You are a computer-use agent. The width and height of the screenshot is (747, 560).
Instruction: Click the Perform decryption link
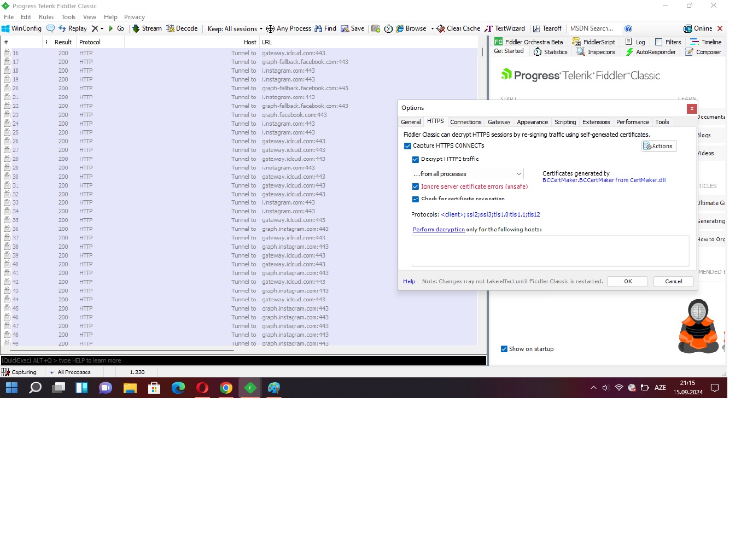[439, 230]
